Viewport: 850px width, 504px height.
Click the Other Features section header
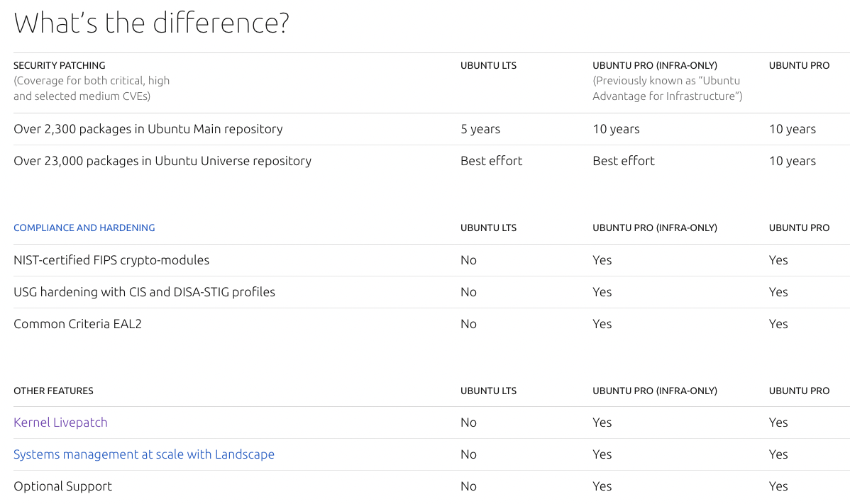(x=53, y=391)
